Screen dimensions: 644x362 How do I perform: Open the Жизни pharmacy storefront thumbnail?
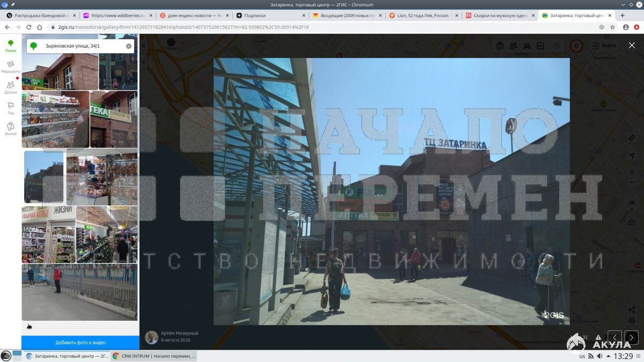(x=48, y=234)
